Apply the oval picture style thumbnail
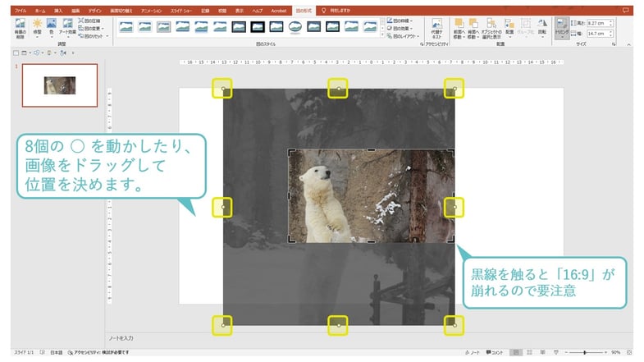Image resolution: width=644 pixels, height=362 pixels. pyautogui.click(x=295, y=27)
